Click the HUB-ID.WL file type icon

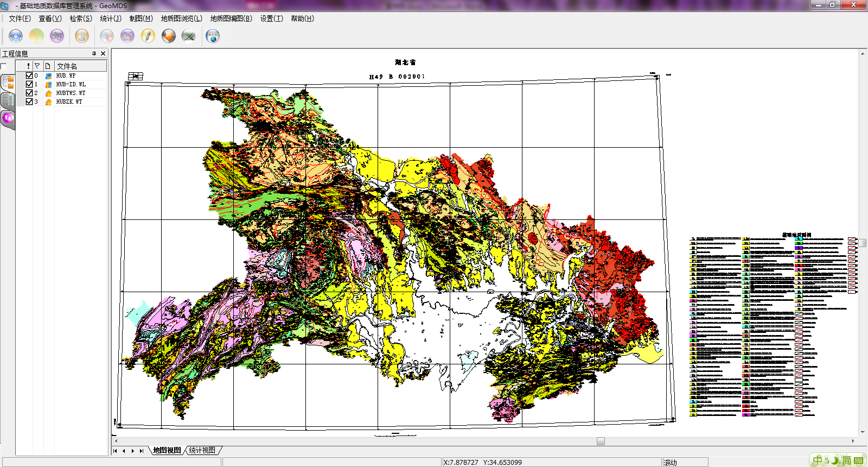point(48,85)
